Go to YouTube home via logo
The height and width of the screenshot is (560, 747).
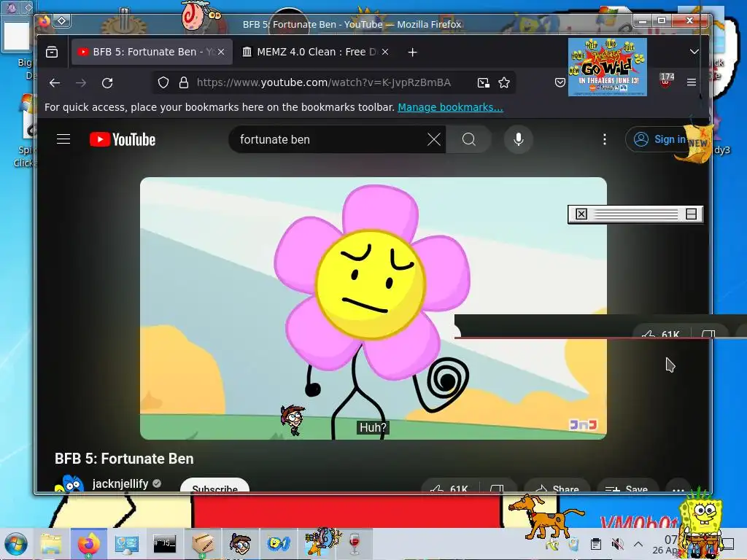point(123,139)
